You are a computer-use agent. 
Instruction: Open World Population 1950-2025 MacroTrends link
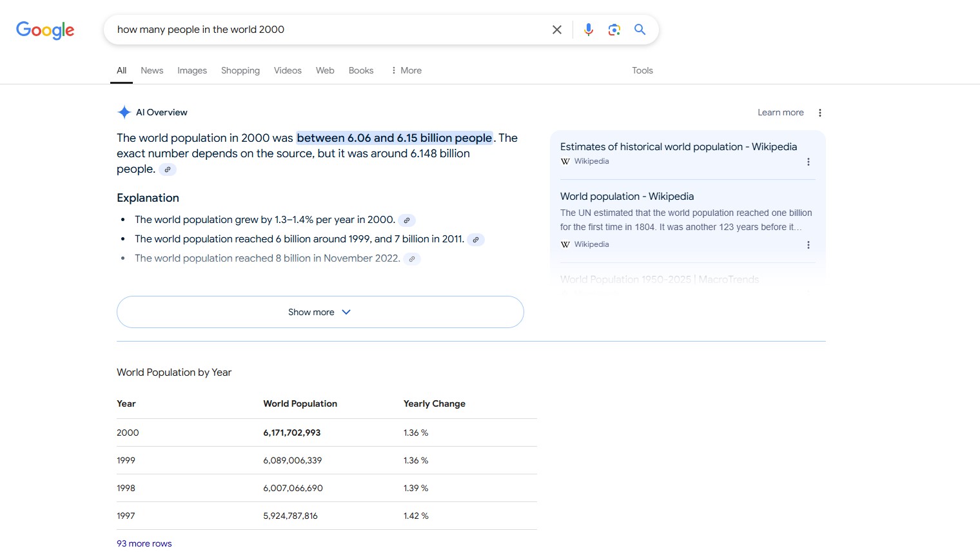tap(660, 280)
